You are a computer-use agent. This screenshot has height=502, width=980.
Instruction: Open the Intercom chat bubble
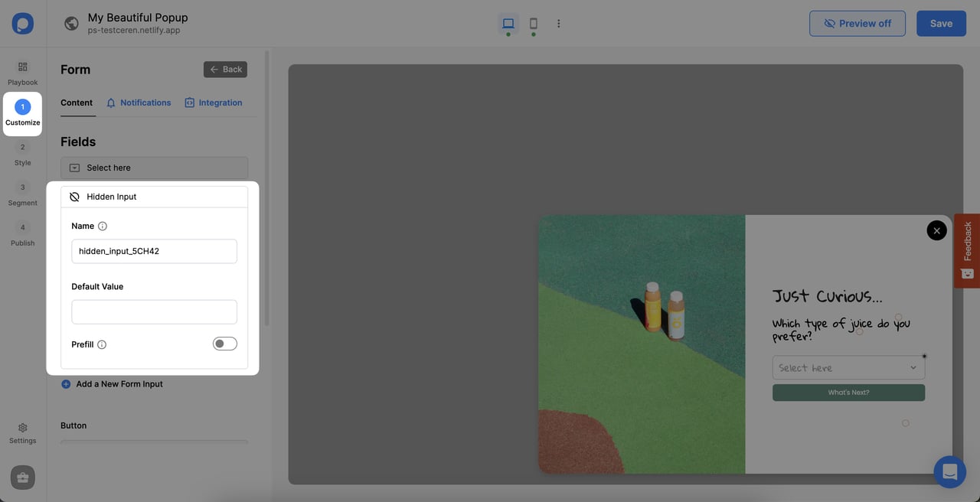point(949,471)
